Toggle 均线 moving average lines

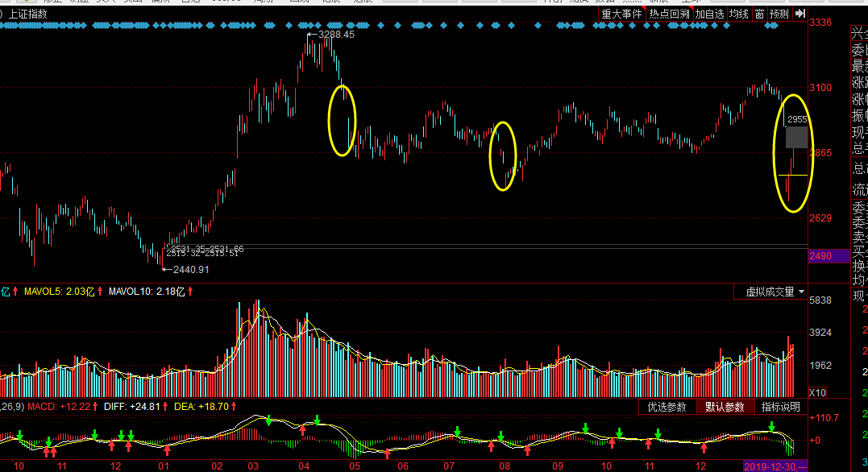tap(739, 14)
